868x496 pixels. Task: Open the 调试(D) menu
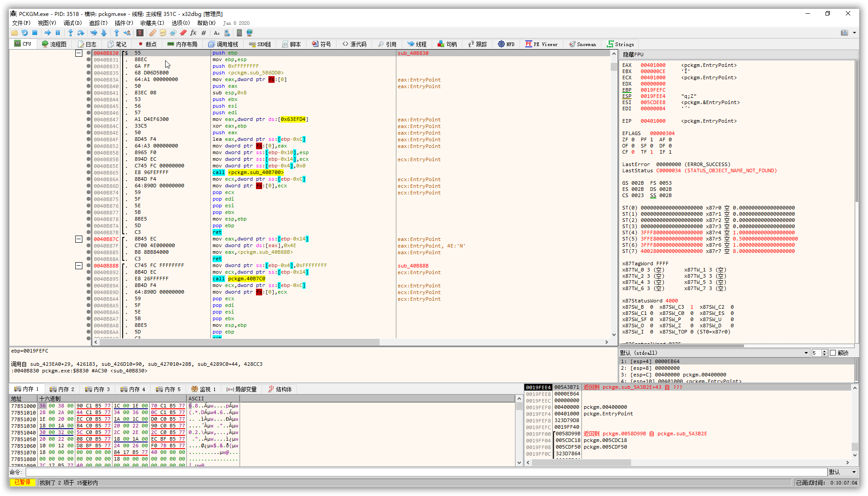tap(73, 23)
